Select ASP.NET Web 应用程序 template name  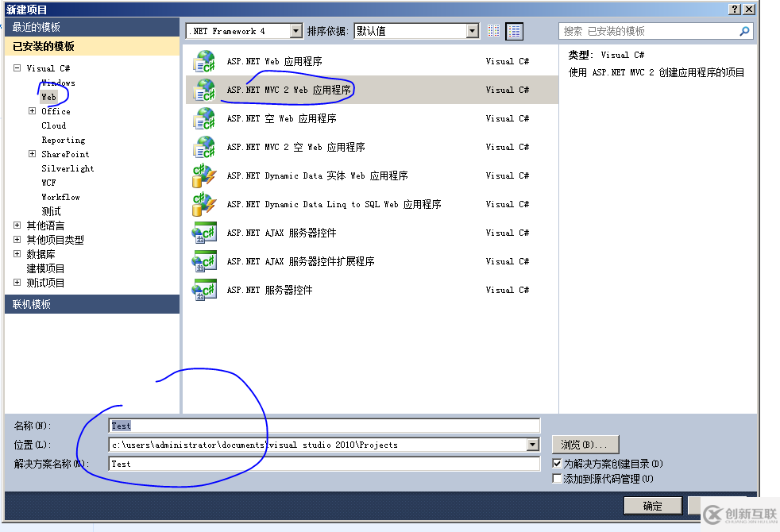click(x=275, y=61)
